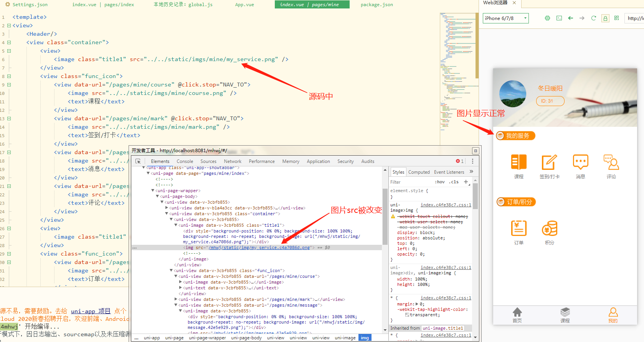
Task: Add new style rule with plus icon
Action: point(466,182)
